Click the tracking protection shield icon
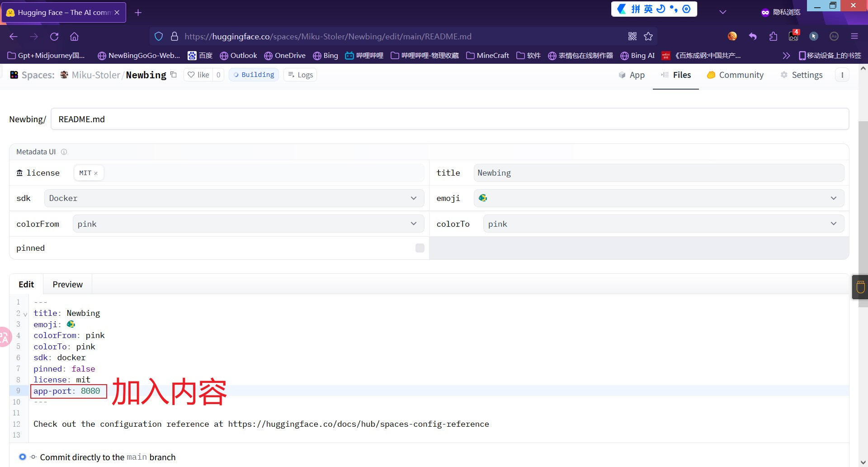Viewport: 868px width, 467px height. point(159,37)
